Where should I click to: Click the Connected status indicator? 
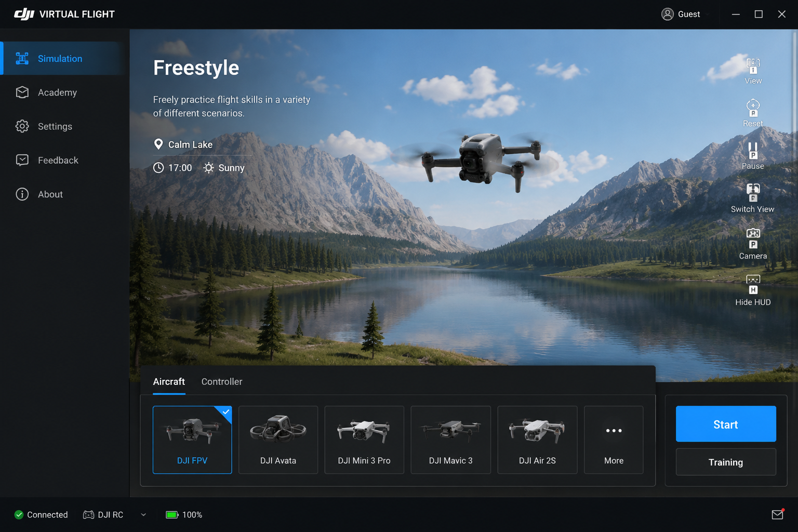click(41, 515)
